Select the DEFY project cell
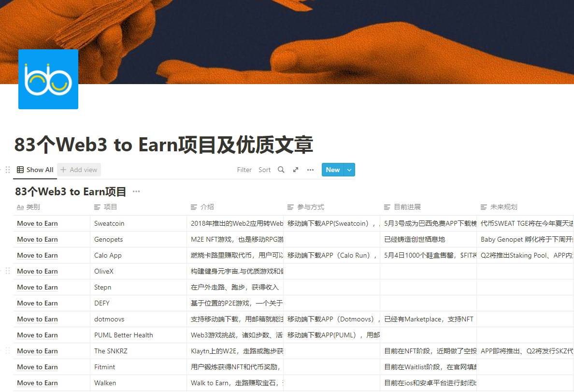The width and height of the screenshot is (574, 392). (138, 303)
